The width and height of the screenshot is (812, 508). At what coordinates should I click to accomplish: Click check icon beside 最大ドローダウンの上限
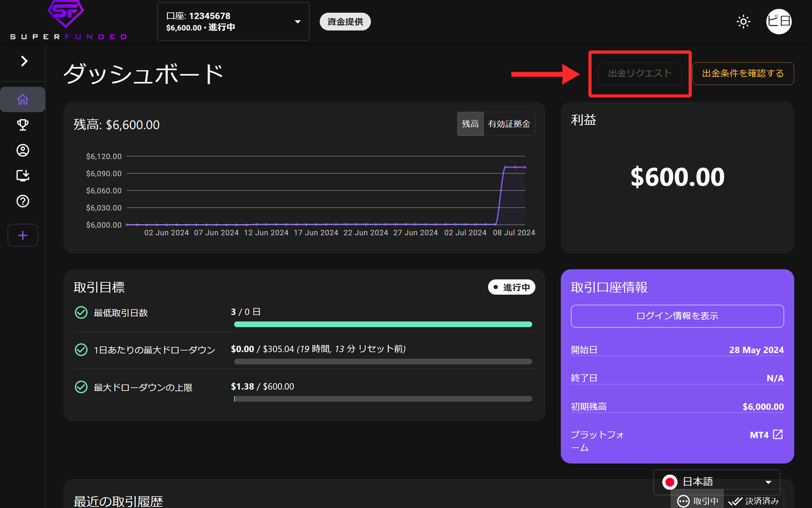(x=81, y=387)
